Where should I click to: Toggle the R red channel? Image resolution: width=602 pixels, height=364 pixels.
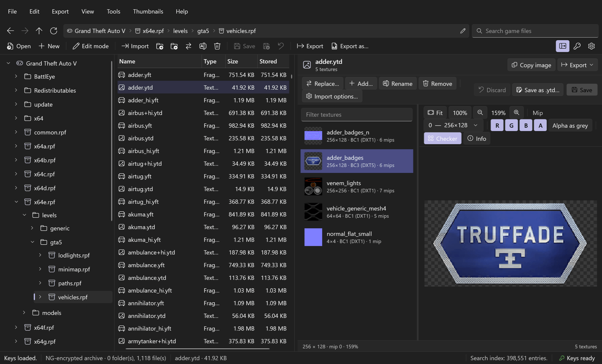coord(497,126)
